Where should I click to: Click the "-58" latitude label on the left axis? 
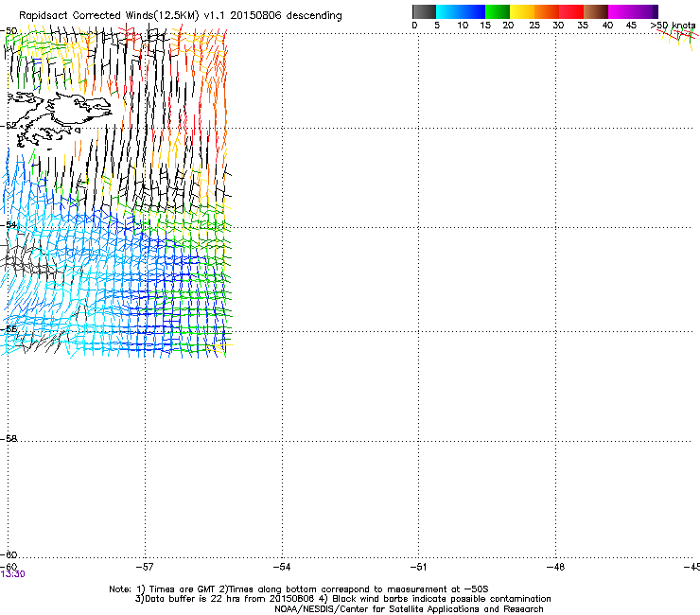9,439
